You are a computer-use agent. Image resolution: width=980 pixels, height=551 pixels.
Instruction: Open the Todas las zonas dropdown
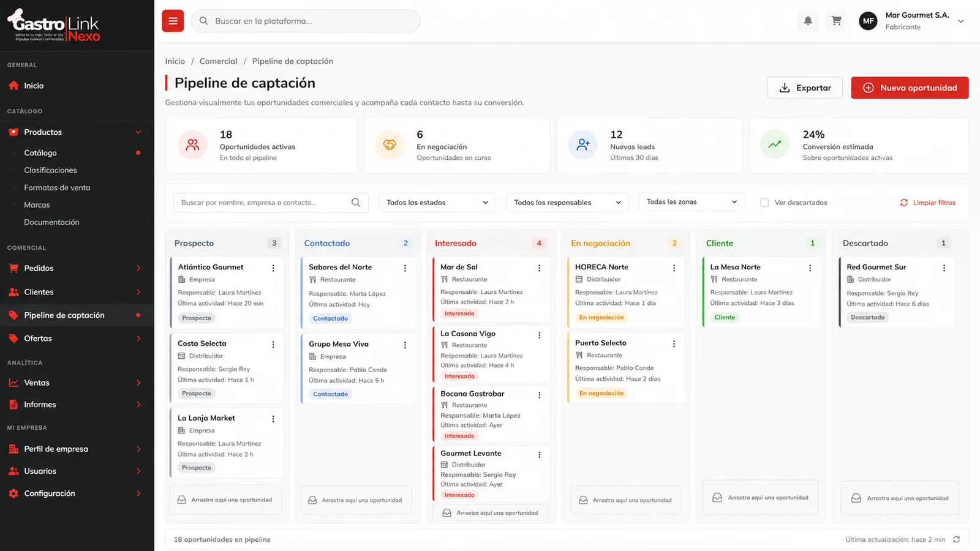tap(692, 202)
